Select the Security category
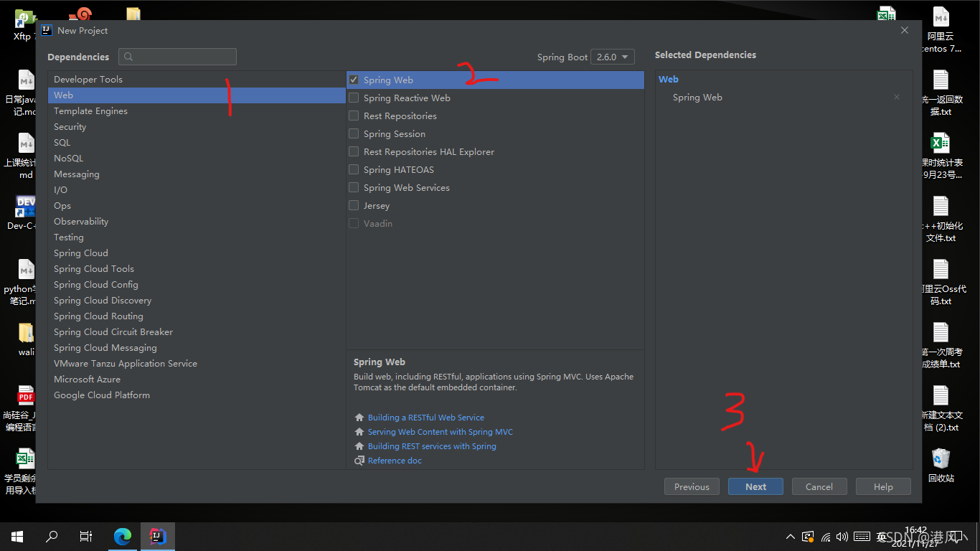The height and width of the screenshot is (551, 980). click(197, 126)
